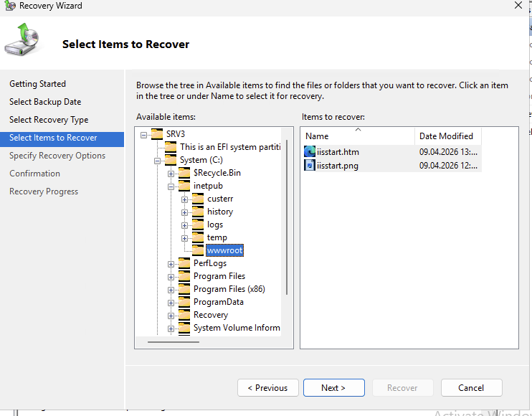Click the Recover button
This screenshot has width=532, height=416.
click(x=403, y=388)
